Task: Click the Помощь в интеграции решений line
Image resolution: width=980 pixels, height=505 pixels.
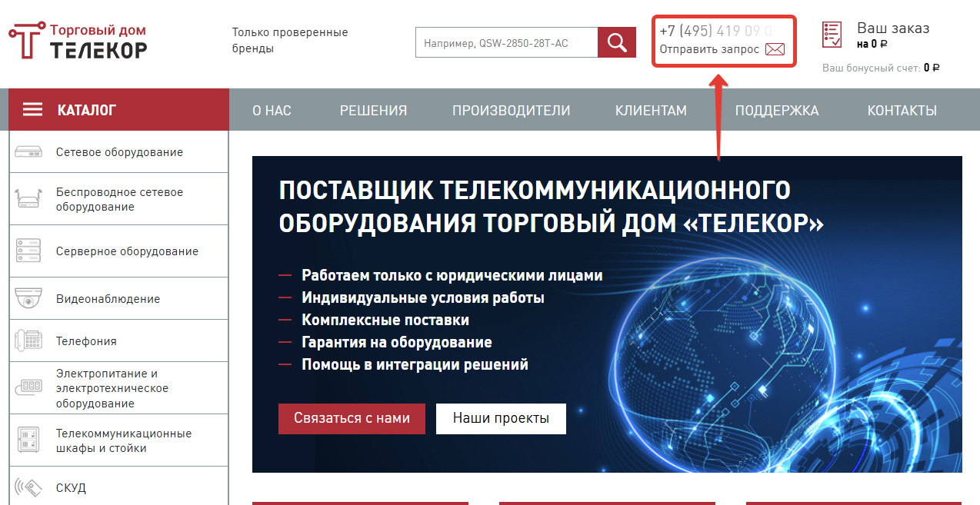Action: pyautogui.click(x=415, y=364)
